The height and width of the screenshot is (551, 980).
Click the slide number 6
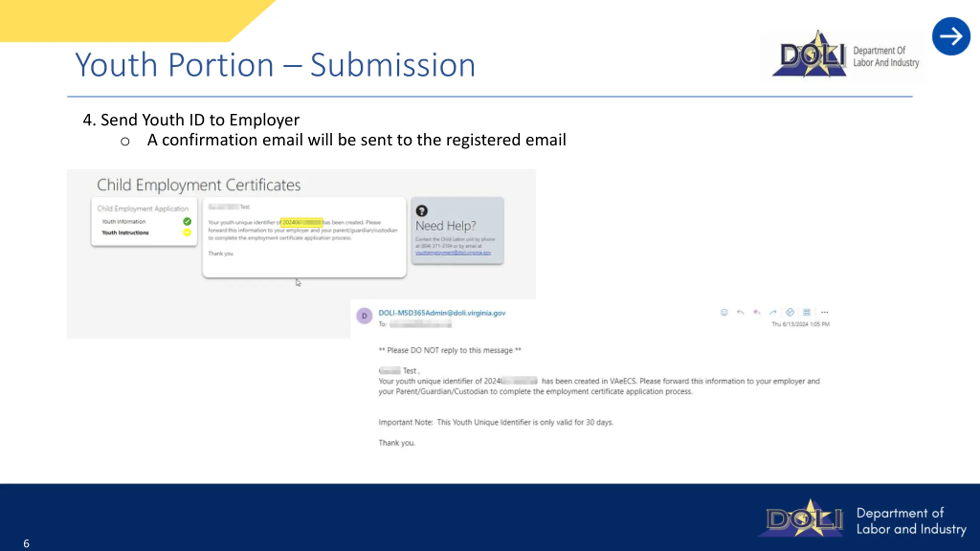point(26,543)
